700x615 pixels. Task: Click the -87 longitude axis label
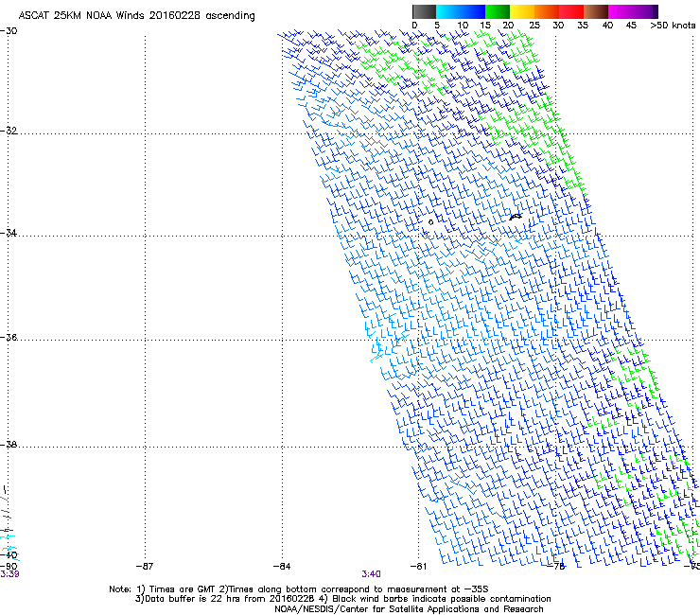coord(145,567)
